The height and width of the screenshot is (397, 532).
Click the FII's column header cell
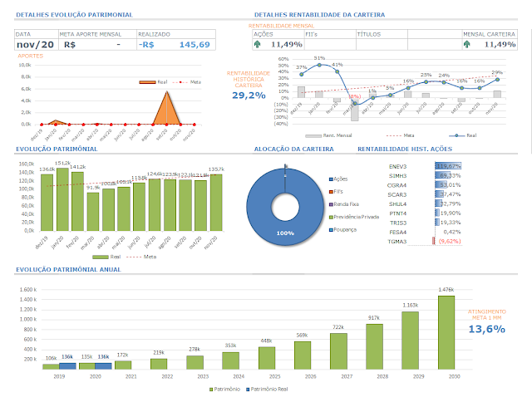(x=330, y=34)
